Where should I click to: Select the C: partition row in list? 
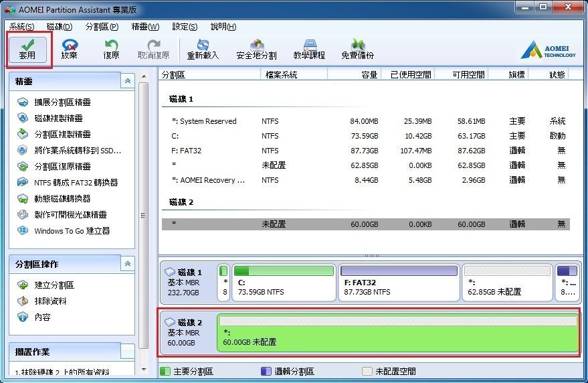366,136
